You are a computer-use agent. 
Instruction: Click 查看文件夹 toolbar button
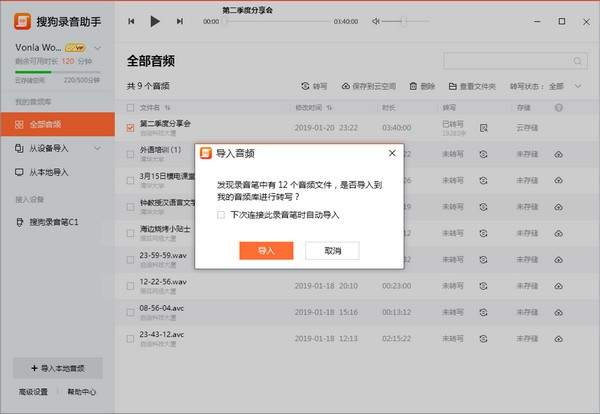(472, 86)
